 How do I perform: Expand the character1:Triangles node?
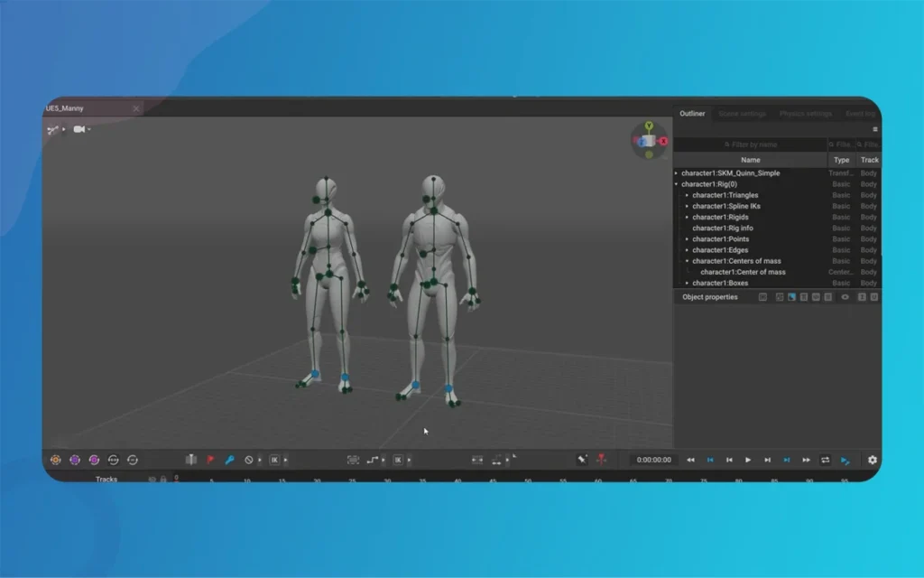point(687,195)
